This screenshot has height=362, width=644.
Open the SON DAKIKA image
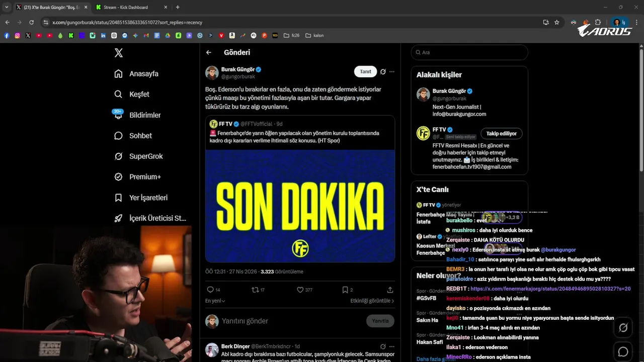300,206
